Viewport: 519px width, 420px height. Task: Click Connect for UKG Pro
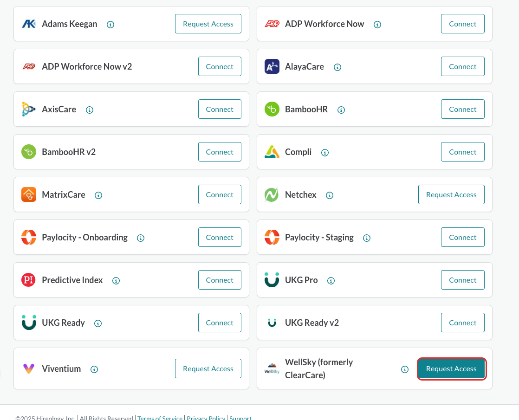click(463, 280)
